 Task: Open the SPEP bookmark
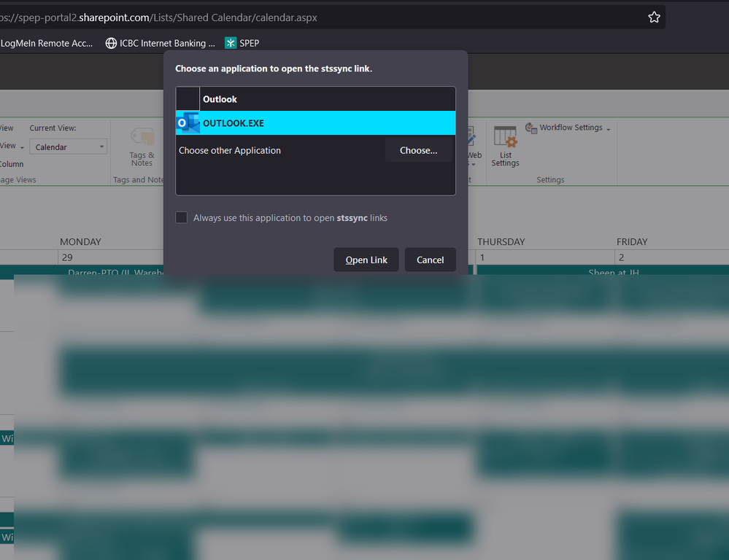pos(242,43)
